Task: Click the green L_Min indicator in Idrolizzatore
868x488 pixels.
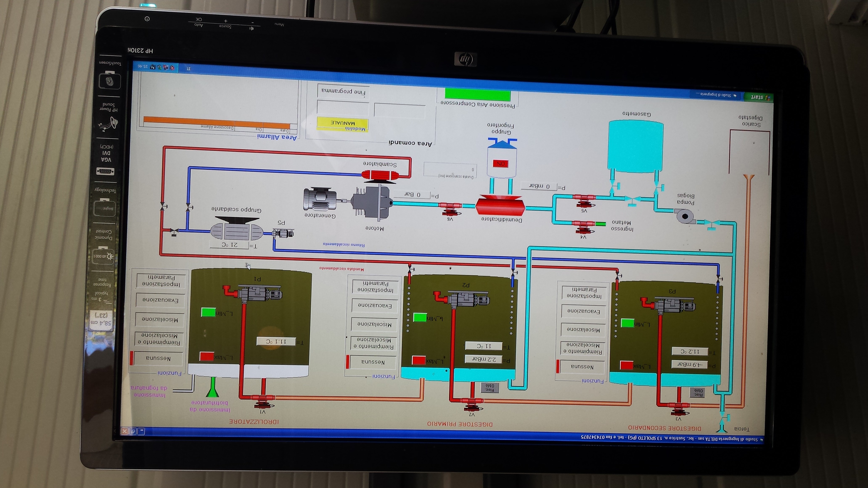Action: tap(208, 312)
